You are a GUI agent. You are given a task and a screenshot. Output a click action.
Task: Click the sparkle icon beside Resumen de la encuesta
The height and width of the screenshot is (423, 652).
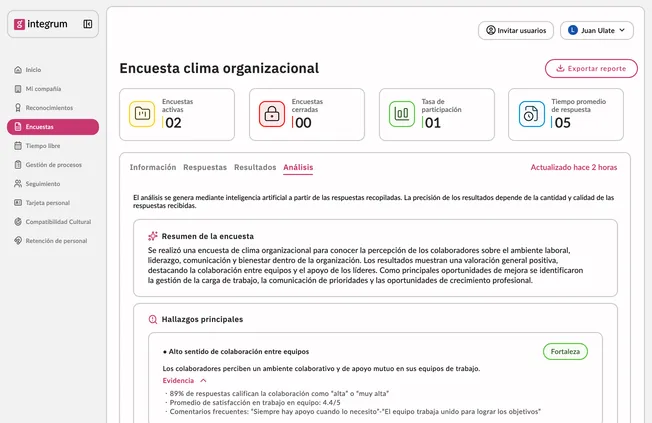coord(153,236)
